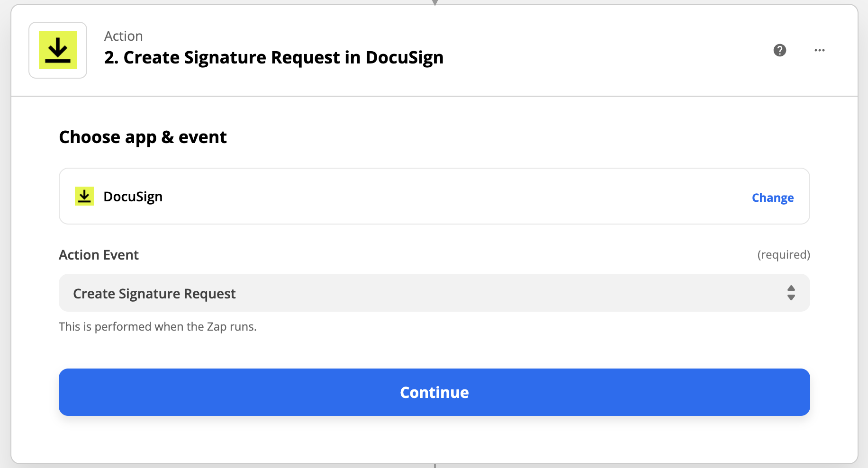Image resolution: width=868 pixels, height=468 pixels.
Task: Click the step title text
Action: click(x=274, y=57)
